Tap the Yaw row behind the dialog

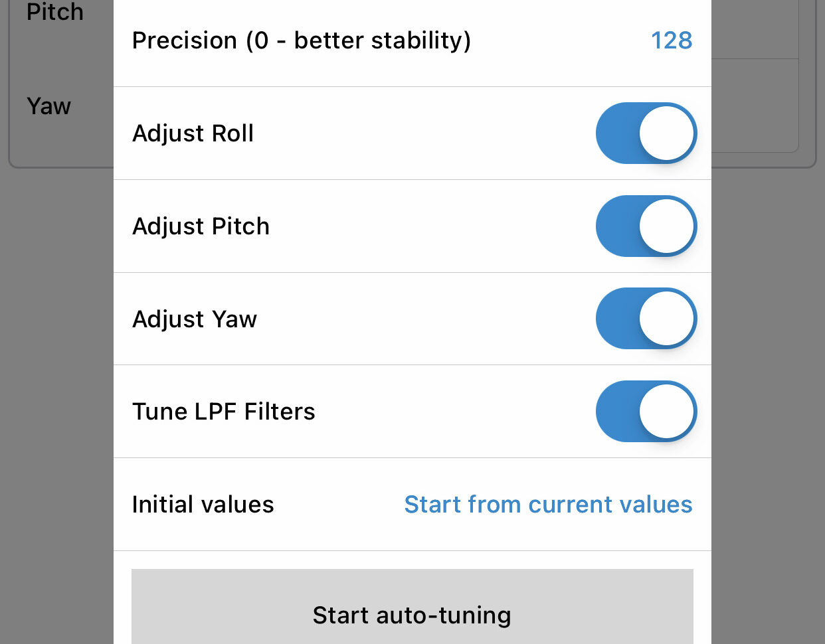pyautogui.click(x=48, y=106)
